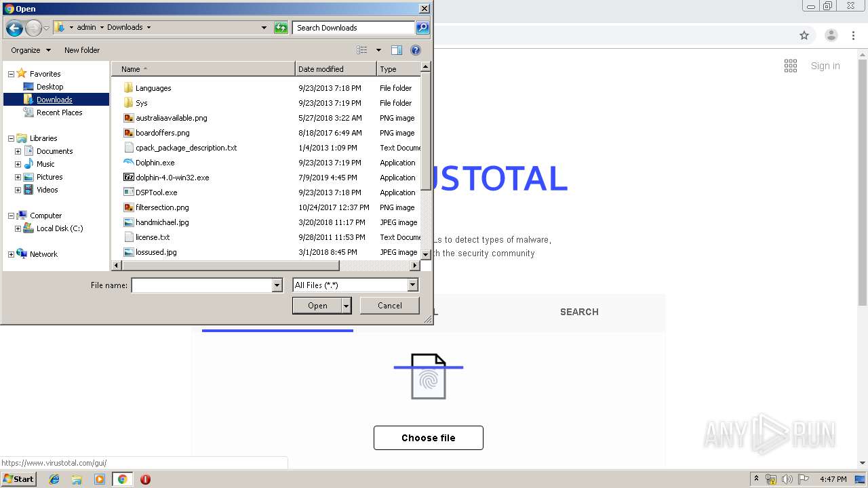
Task: Click the search magnifier icon in dialog
Action: (422, 28)
